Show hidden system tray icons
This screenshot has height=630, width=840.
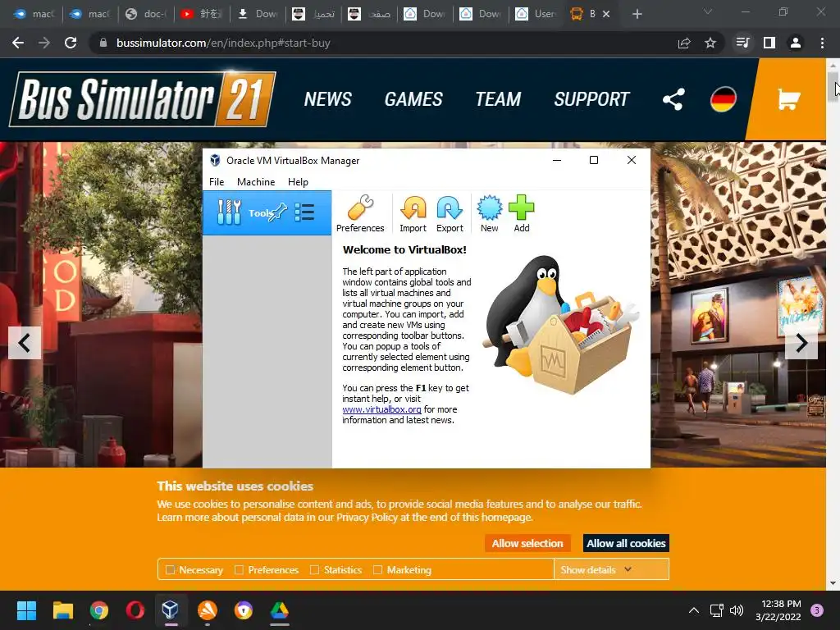[694, 610]
